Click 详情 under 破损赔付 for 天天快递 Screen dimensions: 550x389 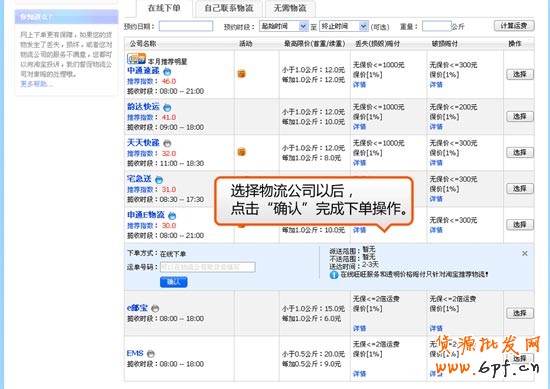tap(436, 163)
